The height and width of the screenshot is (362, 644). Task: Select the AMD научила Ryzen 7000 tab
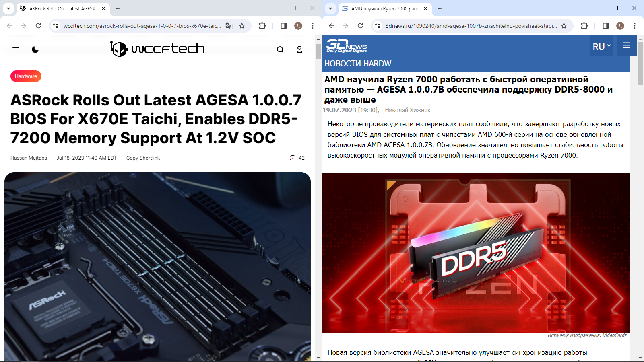(x=385, y=8)
